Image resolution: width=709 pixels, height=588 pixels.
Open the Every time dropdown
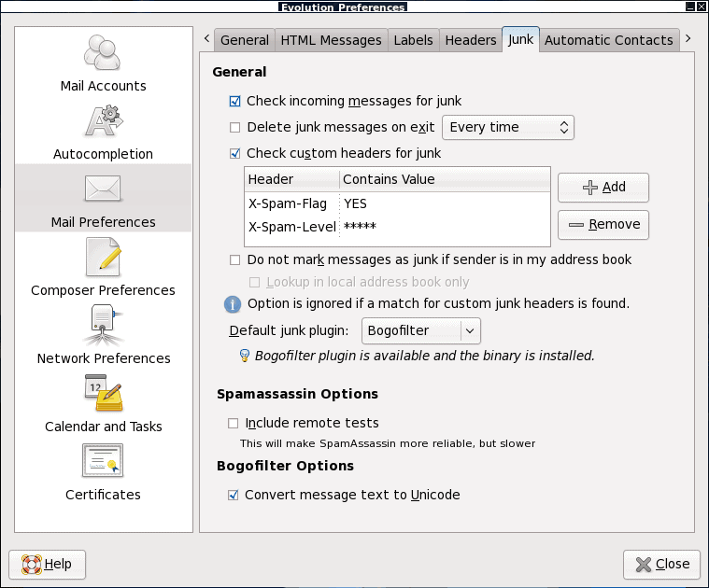pyautogui.click(x=508, y=127)
